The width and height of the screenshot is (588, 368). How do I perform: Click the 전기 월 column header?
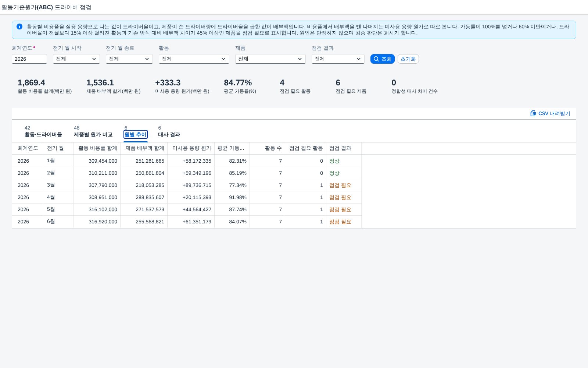coord(59,148)
